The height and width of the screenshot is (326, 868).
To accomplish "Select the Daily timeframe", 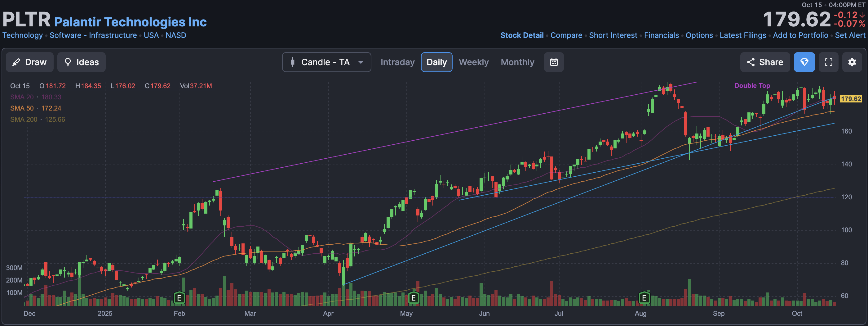I will [436, 62].
